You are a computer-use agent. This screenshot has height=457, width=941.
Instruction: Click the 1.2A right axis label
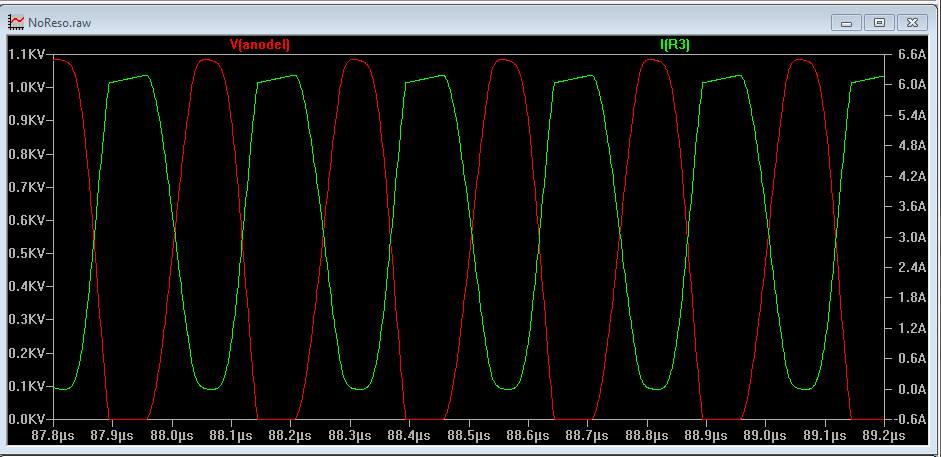pos(911,328)
